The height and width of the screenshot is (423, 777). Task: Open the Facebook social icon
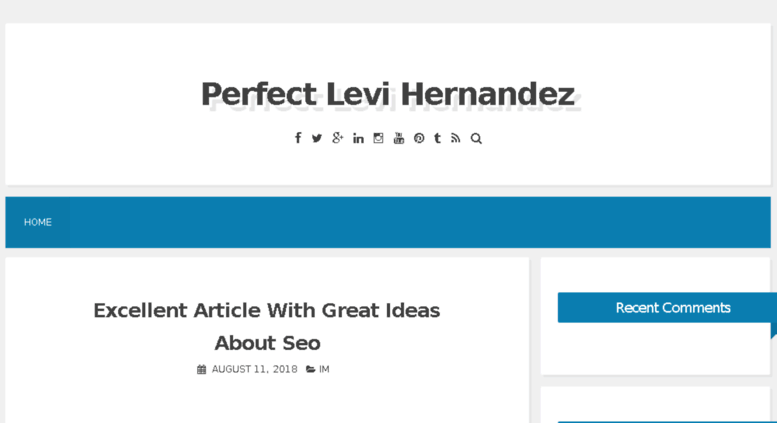coord(298,138)
